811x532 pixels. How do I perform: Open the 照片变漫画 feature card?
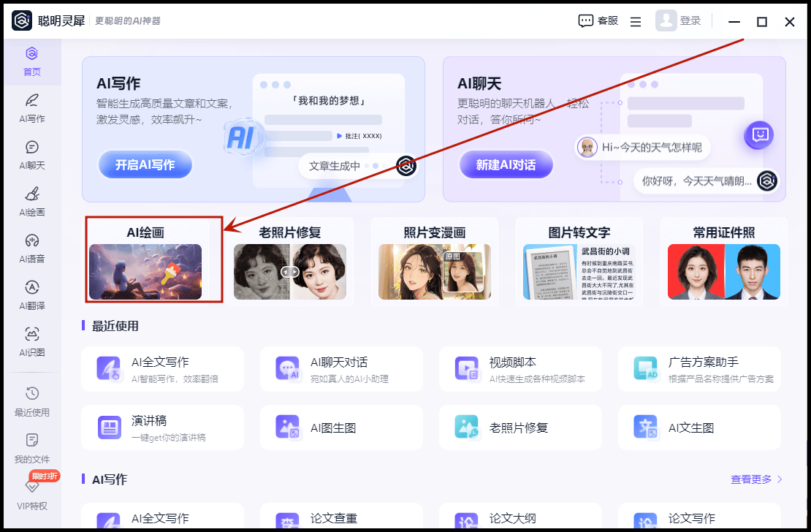(434, 262)
